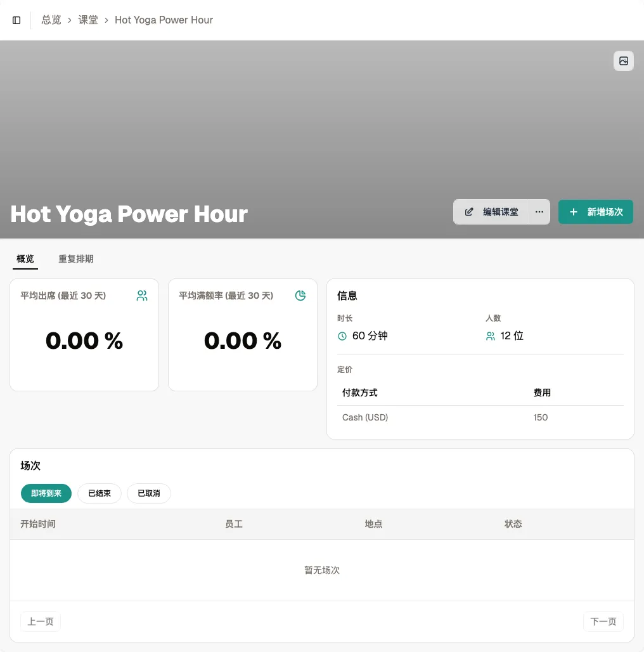The image size is (644, 652).
Task: Select the 已结束 session filter
Action: click(x=100, y=493)
